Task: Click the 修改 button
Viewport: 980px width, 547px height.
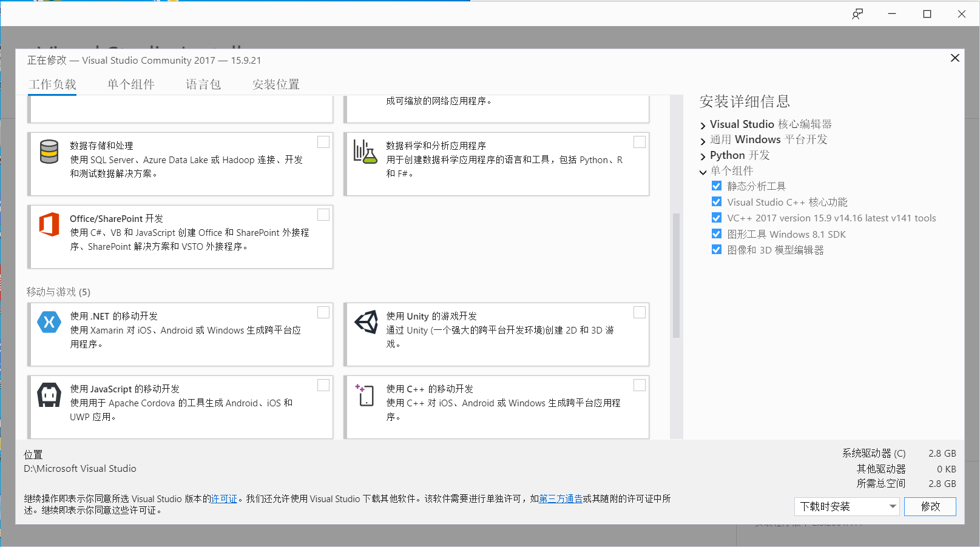Action: click(930, 506)
